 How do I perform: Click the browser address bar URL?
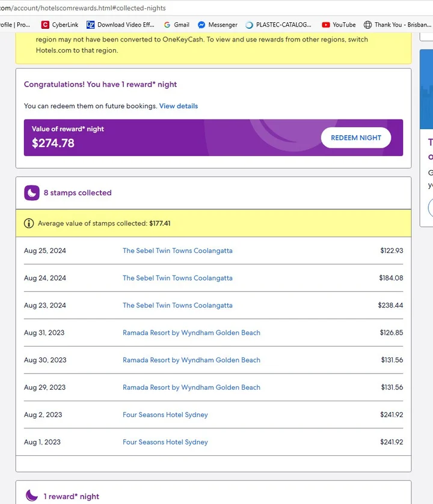pos(83,8)
